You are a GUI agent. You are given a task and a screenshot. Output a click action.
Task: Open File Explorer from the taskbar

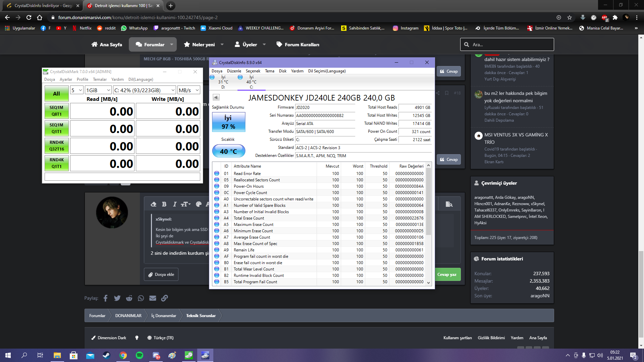[x=57, y=355]
